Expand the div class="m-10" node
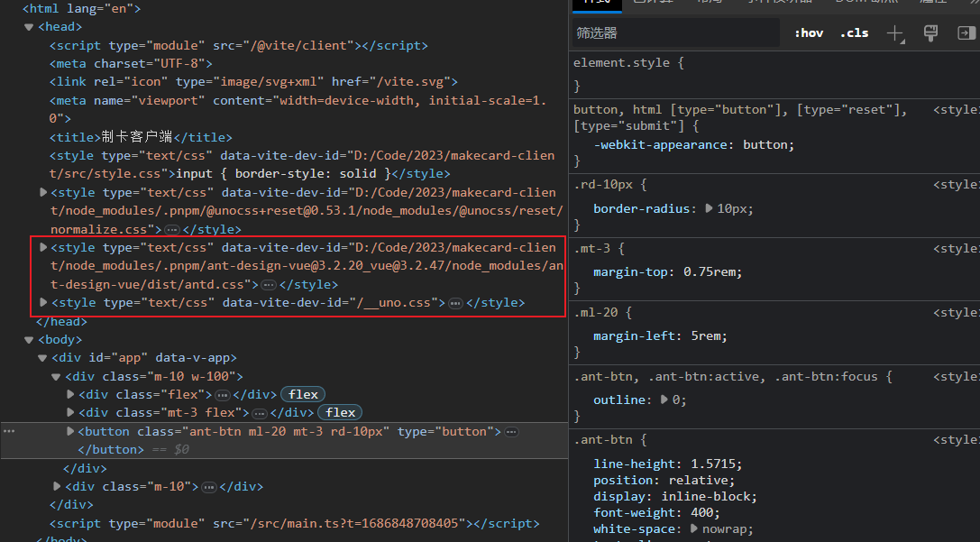The width and height of the screenshot is (980, 542). pos(57,486)
